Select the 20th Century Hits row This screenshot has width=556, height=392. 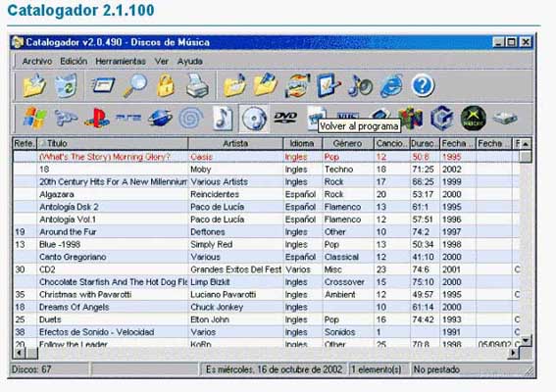click(267, 182)
